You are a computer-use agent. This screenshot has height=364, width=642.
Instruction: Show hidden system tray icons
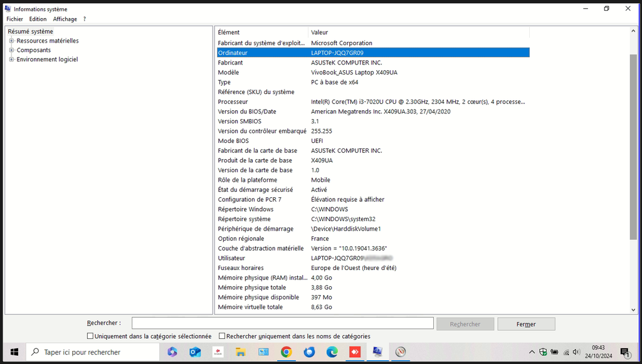point(532,351)
